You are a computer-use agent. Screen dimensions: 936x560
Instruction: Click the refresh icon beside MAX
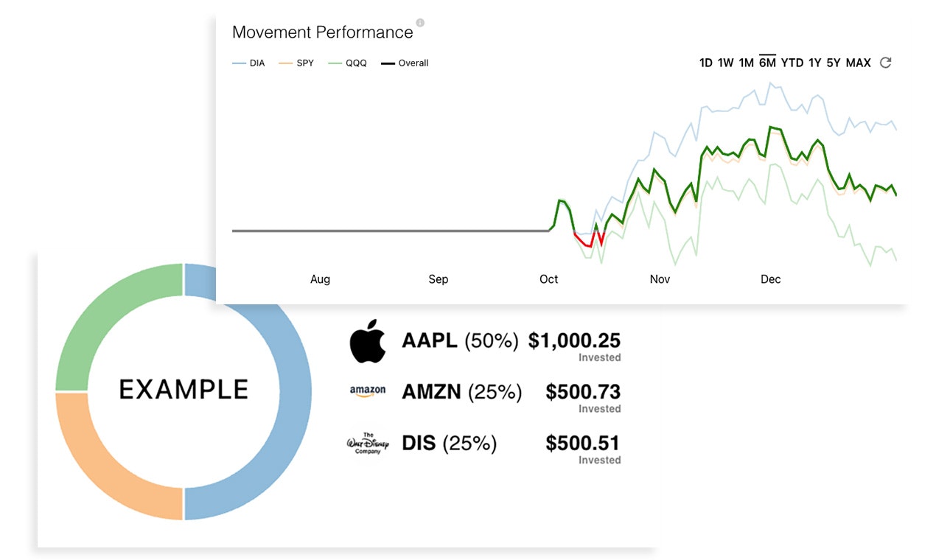click(886, 63)
